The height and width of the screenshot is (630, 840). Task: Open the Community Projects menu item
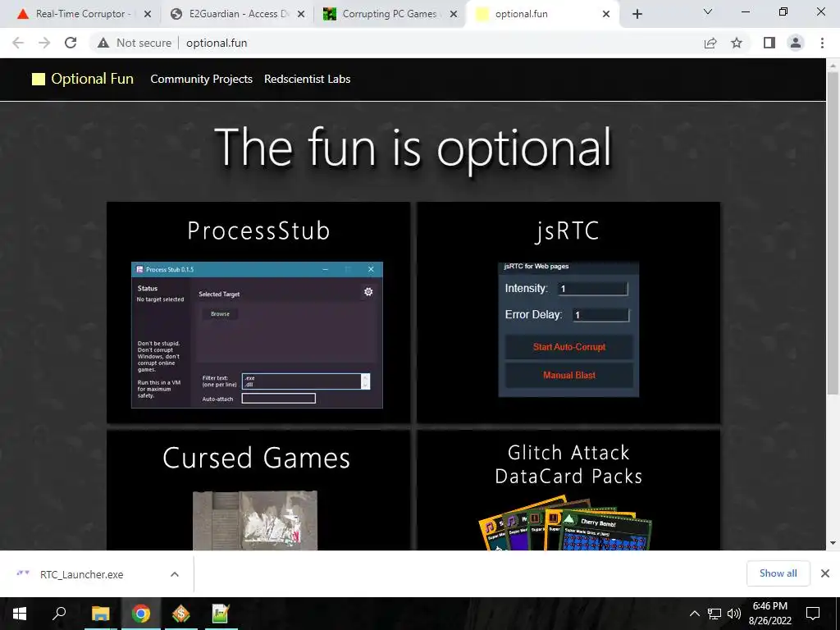[202, 79]
